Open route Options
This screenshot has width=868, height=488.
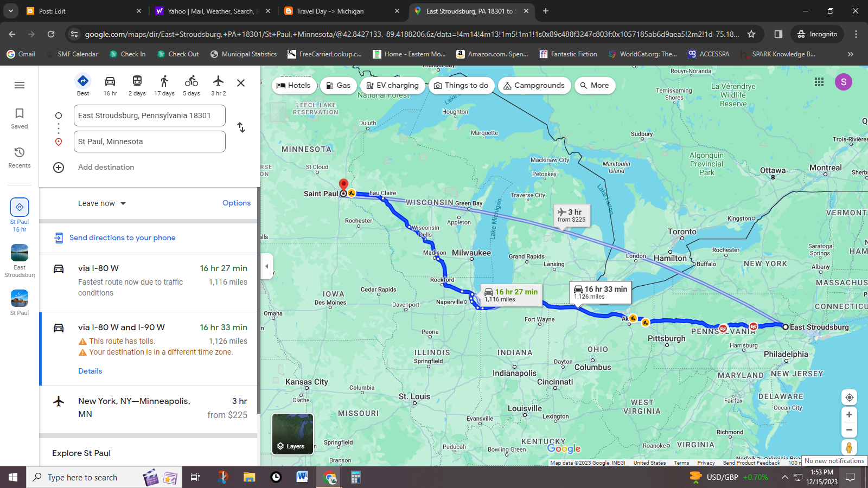pos(237,203)
